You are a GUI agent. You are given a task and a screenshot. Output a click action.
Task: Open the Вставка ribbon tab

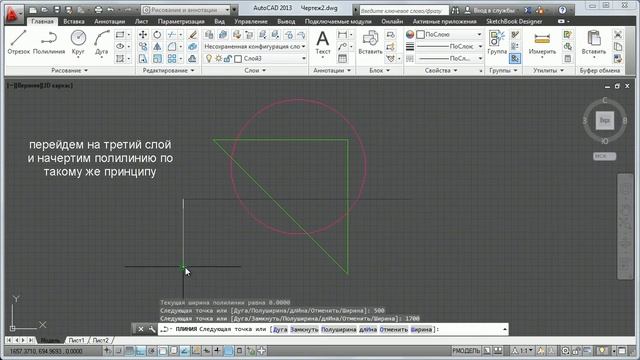[74, 21]
